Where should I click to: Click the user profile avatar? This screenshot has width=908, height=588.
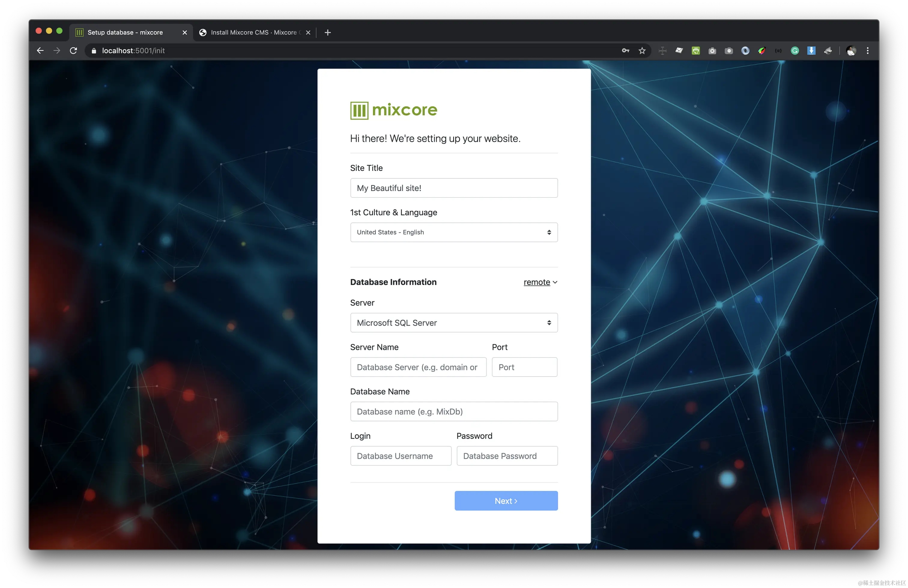[x=851, y=51]
